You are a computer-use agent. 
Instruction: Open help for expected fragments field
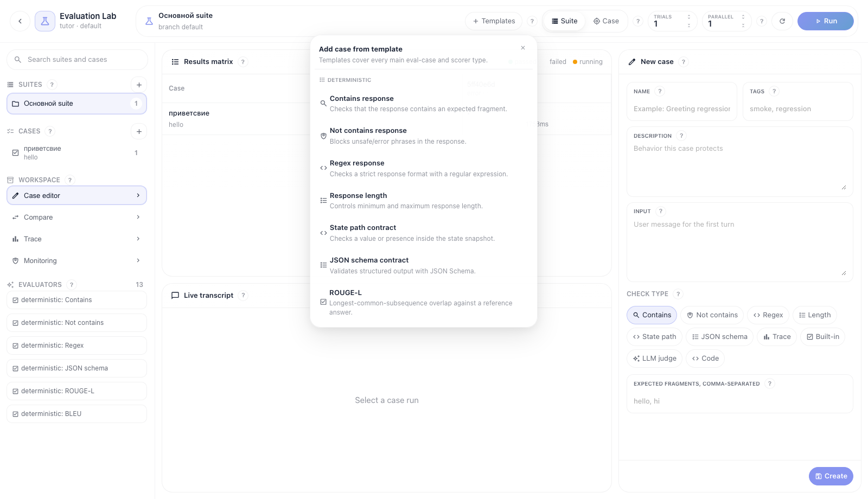tap(769, 384)
